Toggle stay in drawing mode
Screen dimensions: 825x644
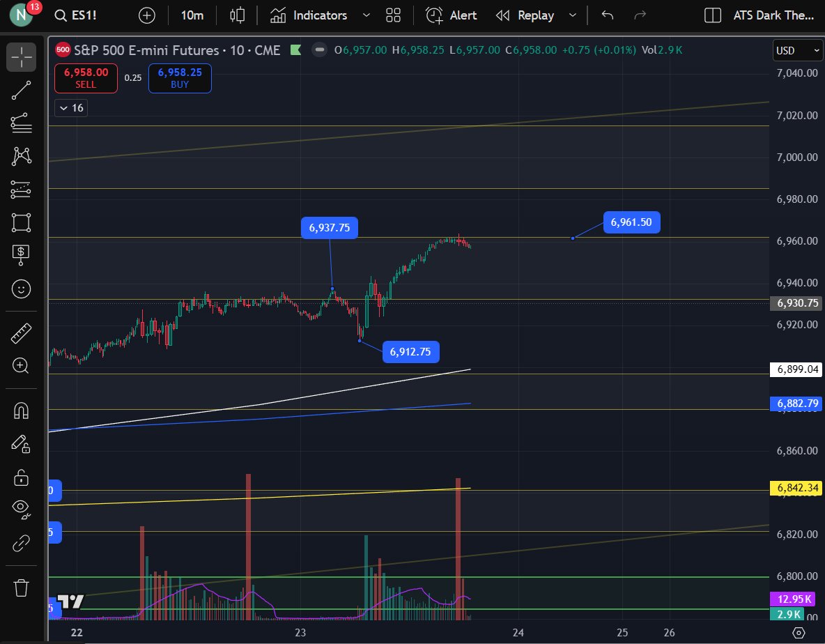click(x=21, y=444)
